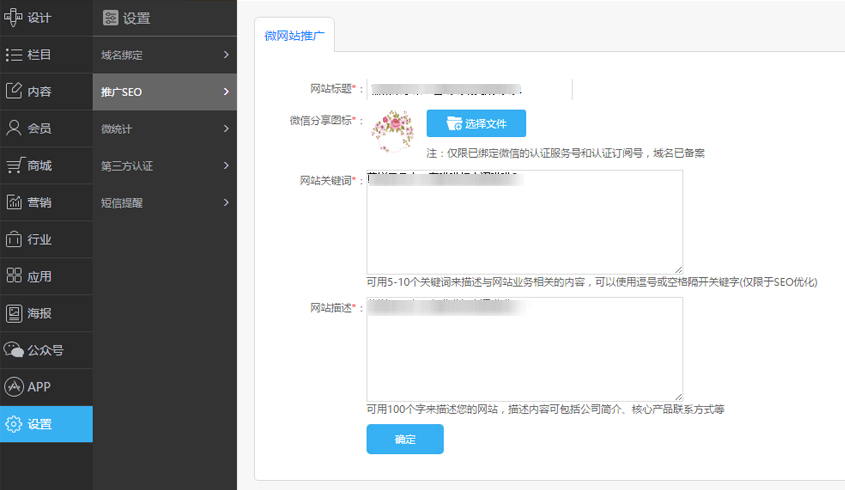This screenshot has width=845, height=490.
Task: Open the 商城 shopping cart icon
Action: [x=14, y=165]
